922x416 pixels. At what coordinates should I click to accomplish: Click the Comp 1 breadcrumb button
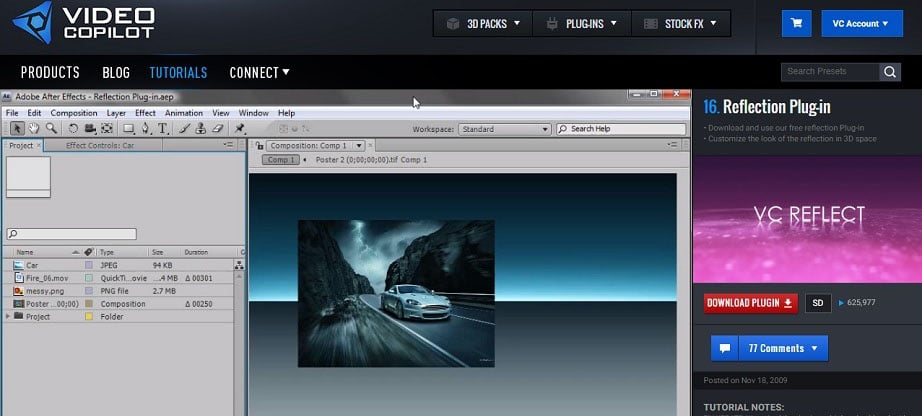pos(280,159)
